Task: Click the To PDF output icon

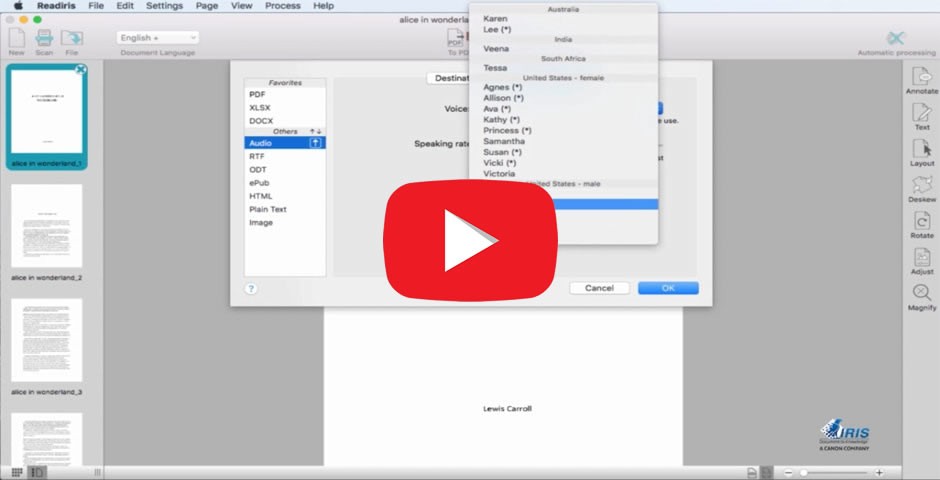Action: tap(456, 38)
